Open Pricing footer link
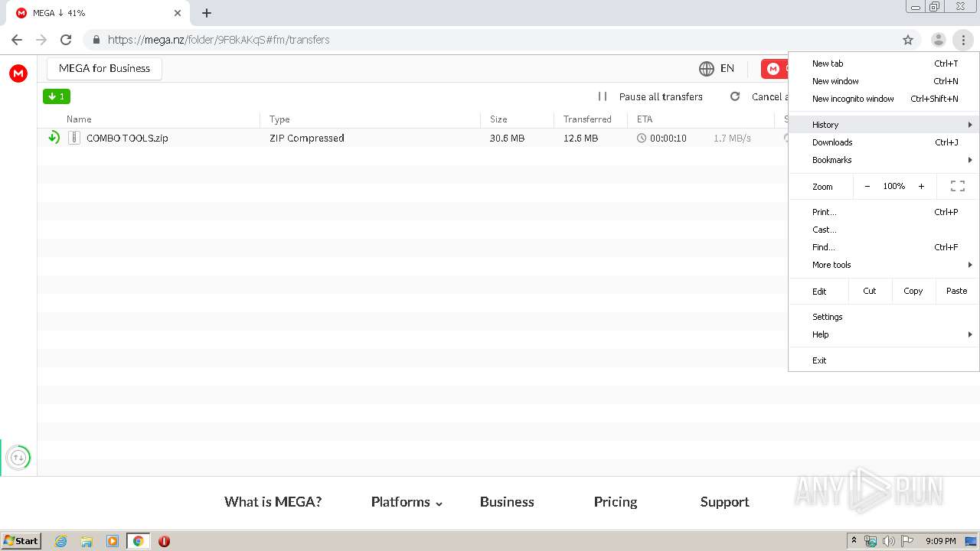This screenshot has height=551, width=980. click(x=616, y=502)
